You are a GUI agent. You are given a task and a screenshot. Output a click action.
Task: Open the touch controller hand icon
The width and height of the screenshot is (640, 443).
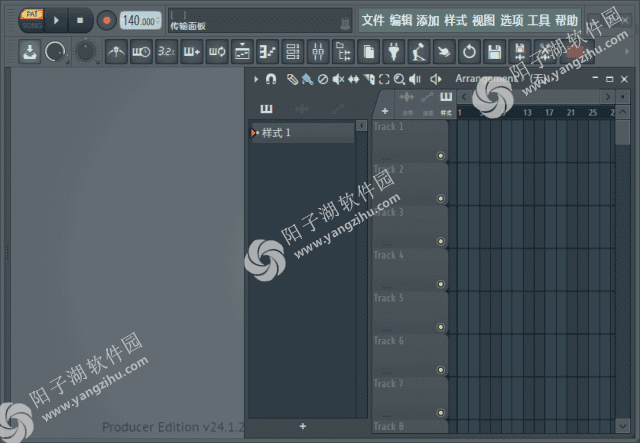pos(444,52)
